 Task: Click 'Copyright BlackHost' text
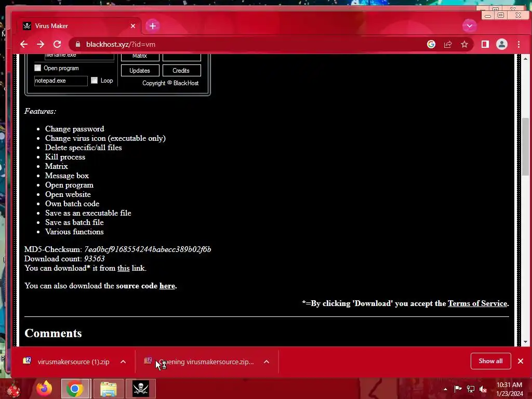[x=170, y=83]
